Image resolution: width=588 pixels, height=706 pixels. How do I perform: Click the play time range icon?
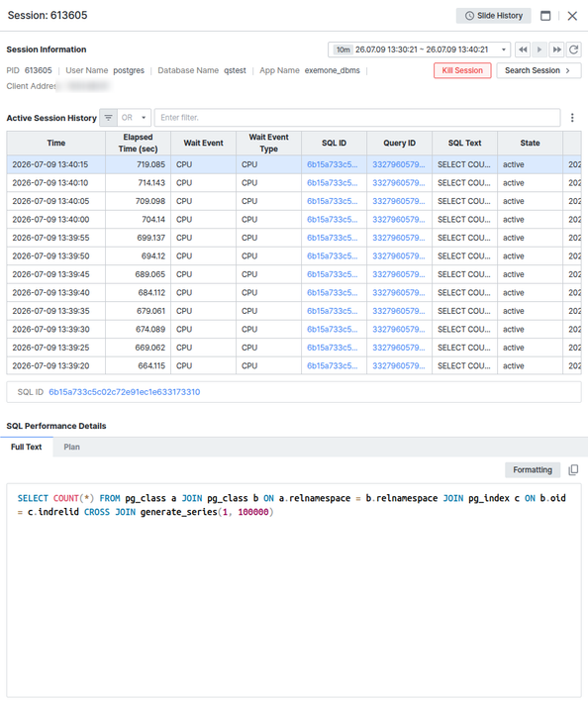pyautogui.click(x=539, y=50)
